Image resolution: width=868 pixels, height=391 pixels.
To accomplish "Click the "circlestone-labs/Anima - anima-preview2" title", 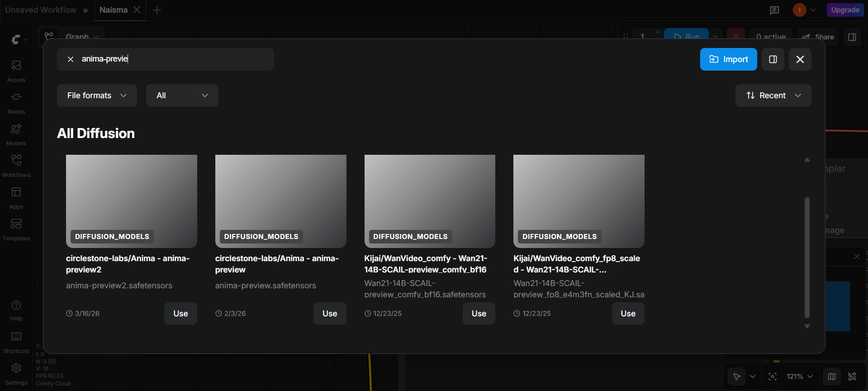I will tap(128, 264).
